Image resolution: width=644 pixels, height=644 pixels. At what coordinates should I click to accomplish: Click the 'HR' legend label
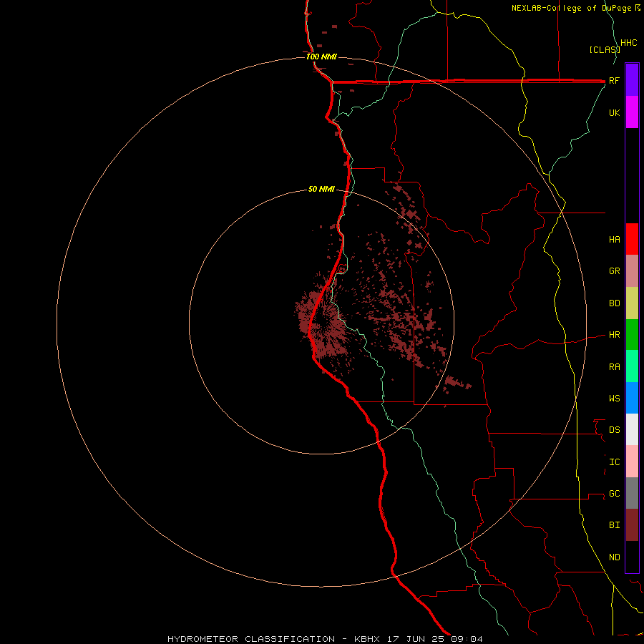tap(615, 335)
